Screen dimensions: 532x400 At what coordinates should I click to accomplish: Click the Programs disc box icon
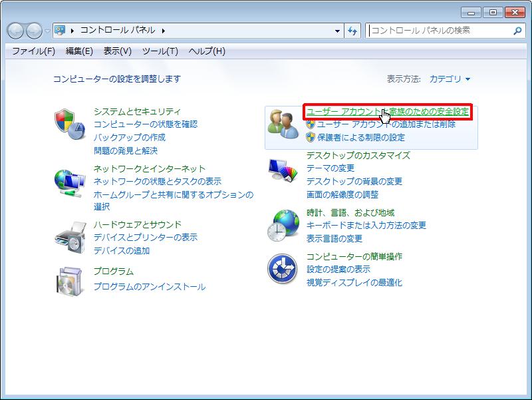click(70, 280)
